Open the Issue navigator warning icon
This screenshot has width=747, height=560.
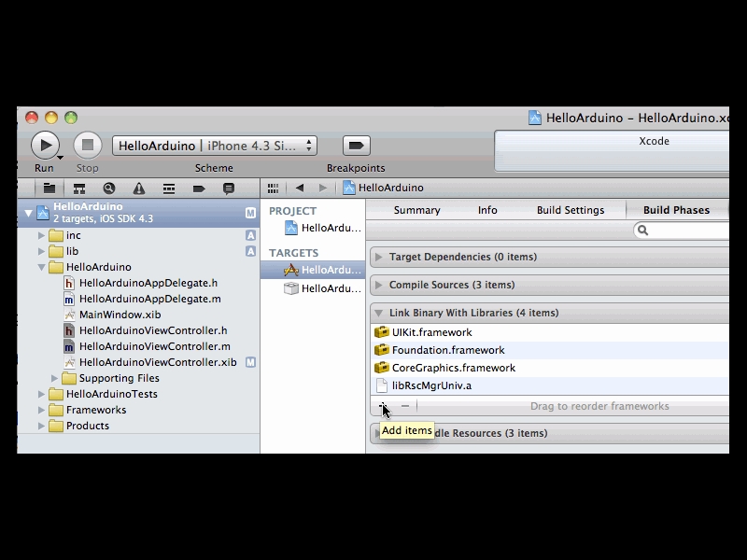138,189
